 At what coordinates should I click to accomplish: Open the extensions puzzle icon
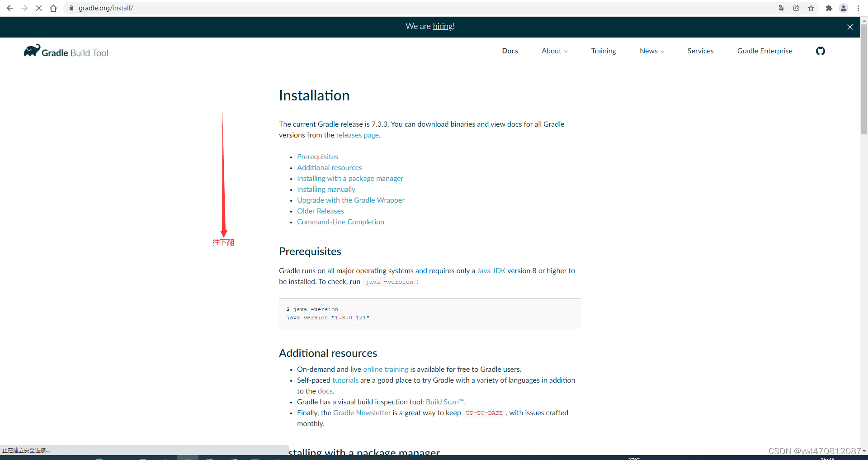coord(829,8)
